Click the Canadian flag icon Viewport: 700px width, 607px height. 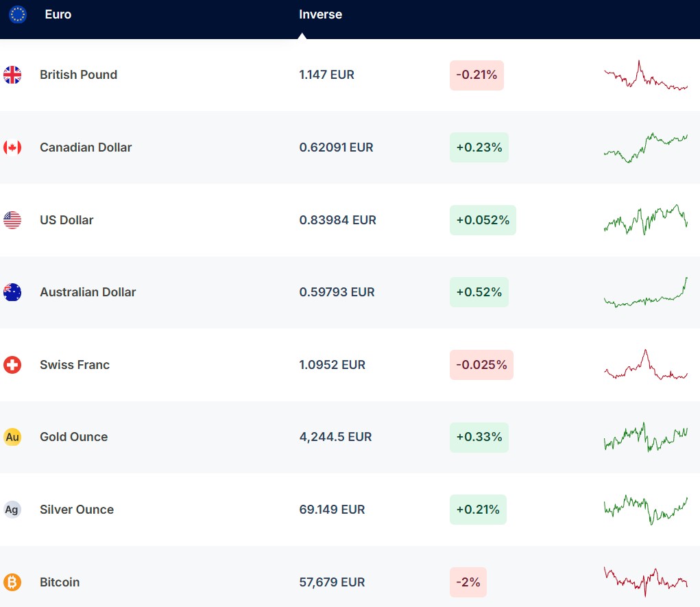click(x=12, y=147)
